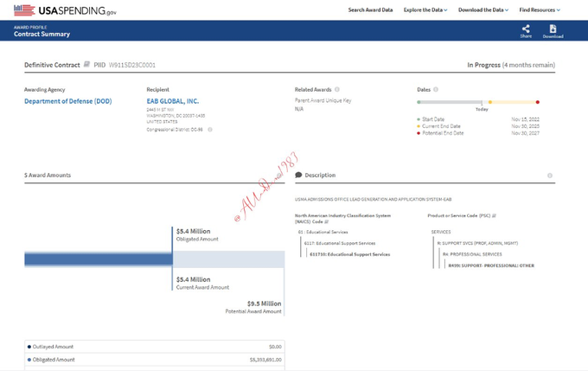Screen dimensions: 588x371
Task: Click the blue obligated amount bar
Action: pos(99,259)
